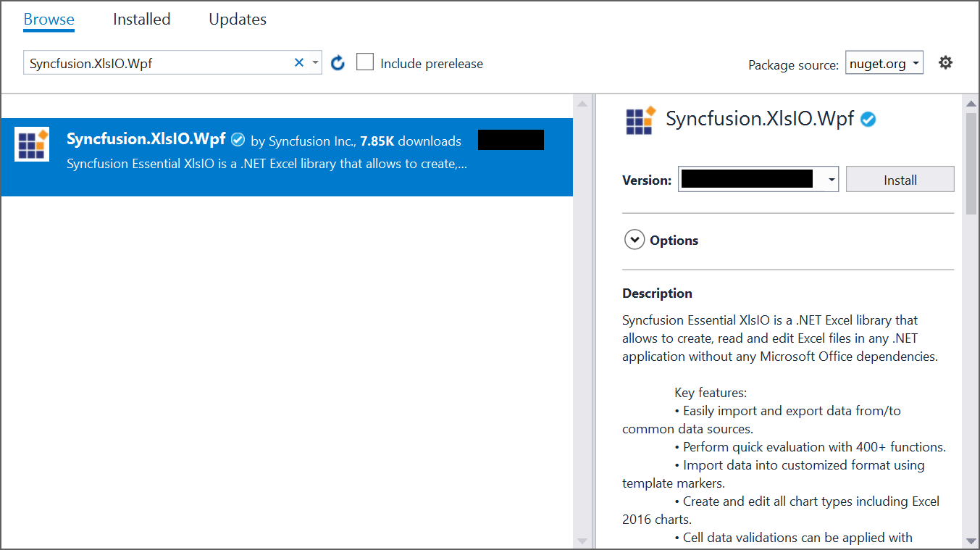Click the package list scrollbar down arrow
Viewport: 980px width, 550px height.
coord(582,541)
